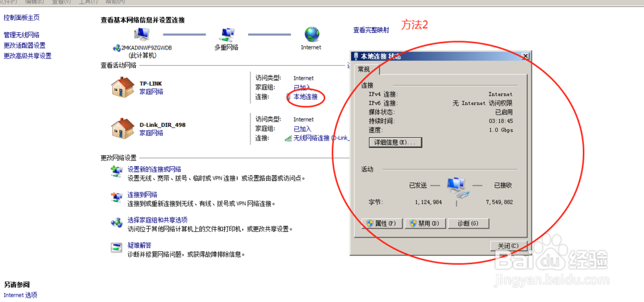Click the status dialog title bar icon
644x302 pixels.
(x=355, y=56)
